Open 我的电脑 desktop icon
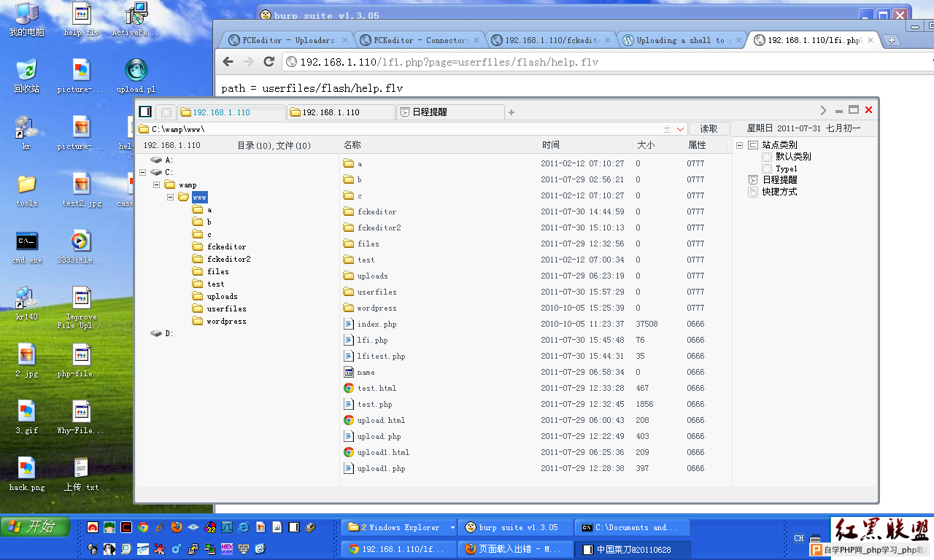Viewport: 934px width, 560px height. [26, 20]
